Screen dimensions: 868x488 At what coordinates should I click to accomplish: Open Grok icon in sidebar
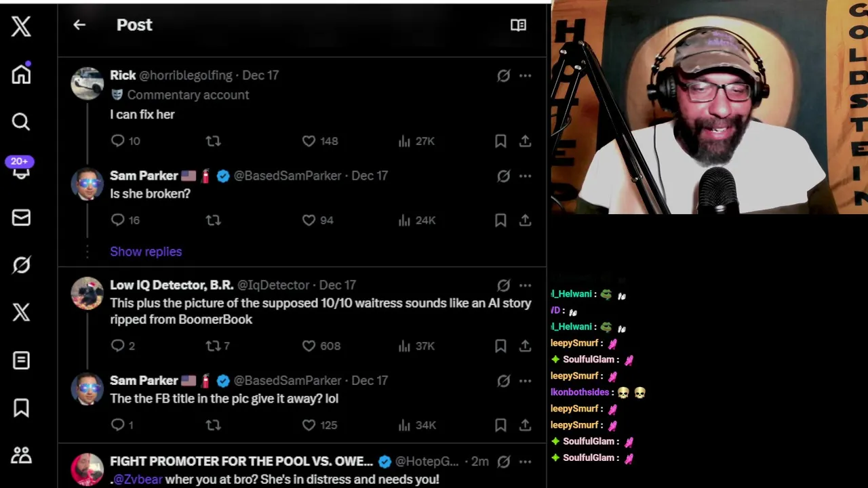tap(21, 264)
